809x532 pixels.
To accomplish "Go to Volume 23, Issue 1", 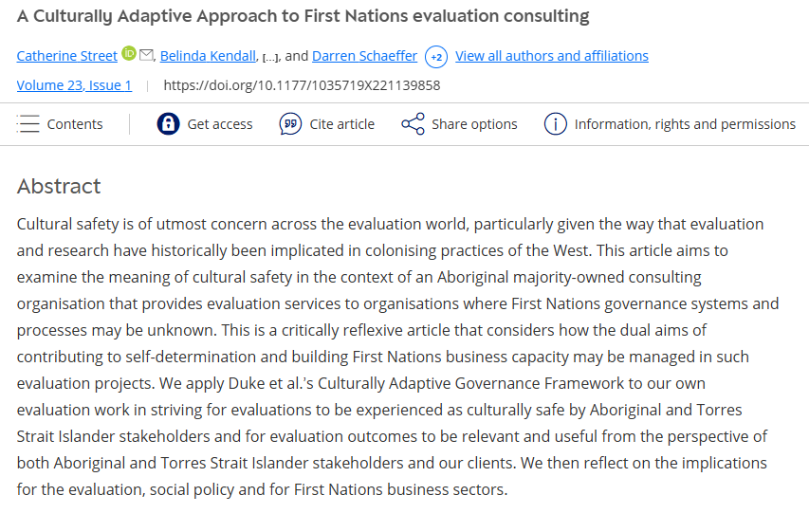I will (x=75, y=85).
